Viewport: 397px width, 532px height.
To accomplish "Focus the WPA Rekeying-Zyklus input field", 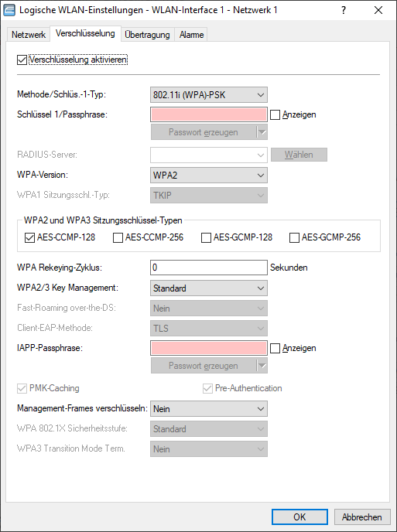I will [x=208, y=268].
